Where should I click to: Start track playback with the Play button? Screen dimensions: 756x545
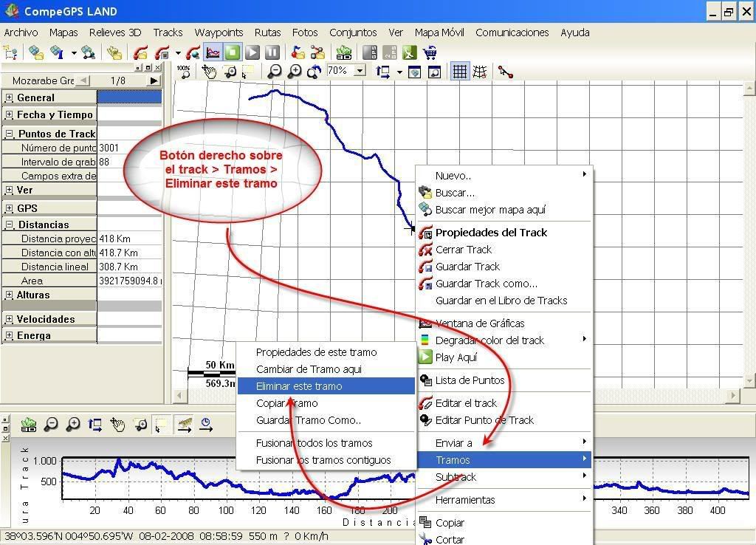(x=252, y=52)
